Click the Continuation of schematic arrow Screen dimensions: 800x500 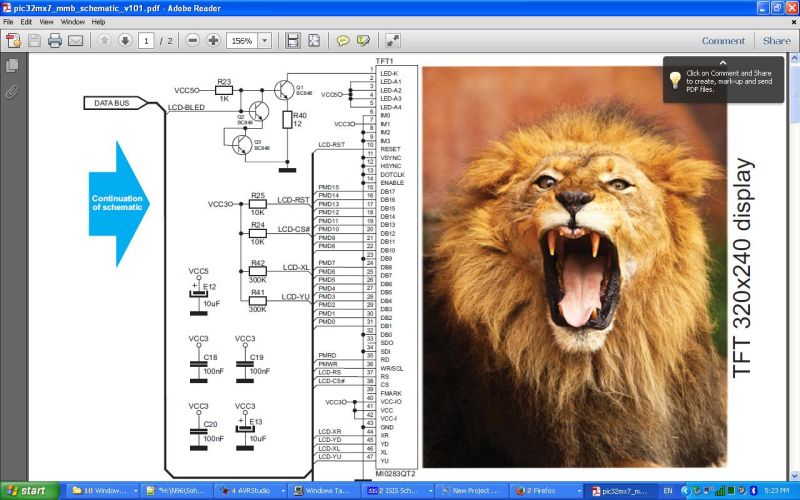pos(119,204)
